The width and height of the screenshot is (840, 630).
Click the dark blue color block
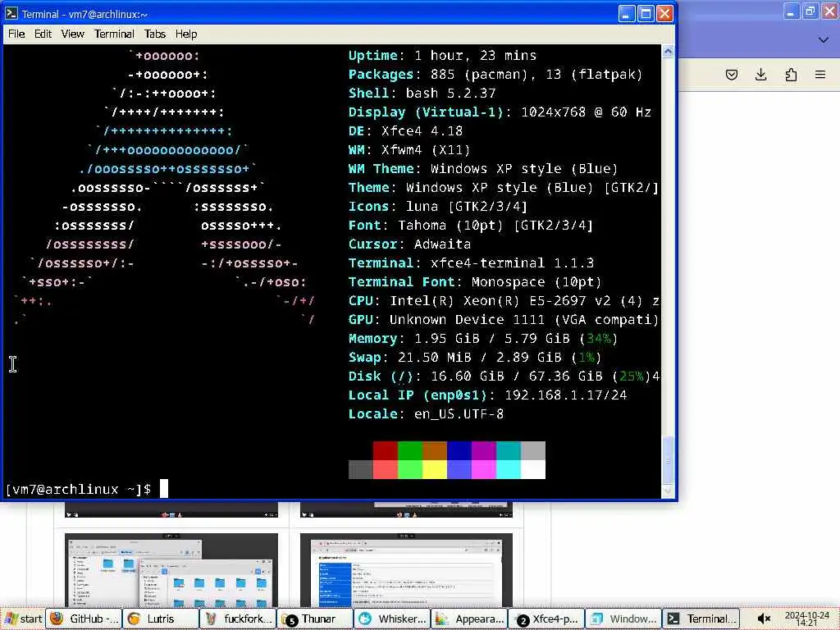[x=459, y=450]
